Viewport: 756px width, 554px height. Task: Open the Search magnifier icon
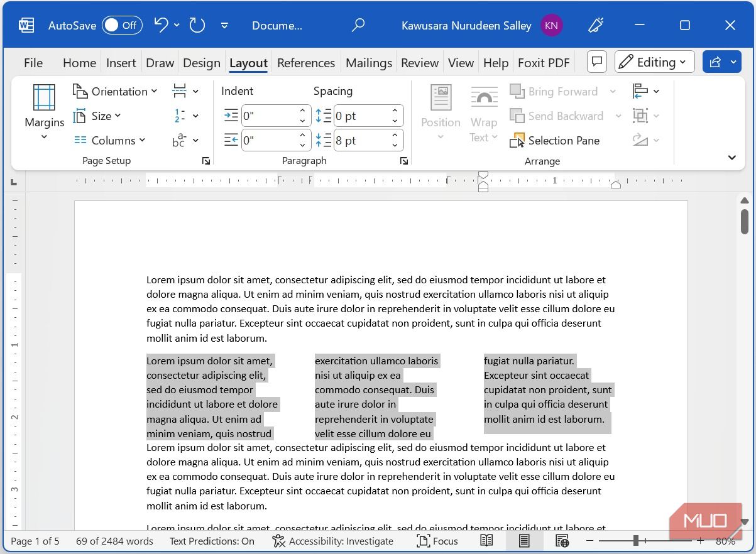(358, 25)
